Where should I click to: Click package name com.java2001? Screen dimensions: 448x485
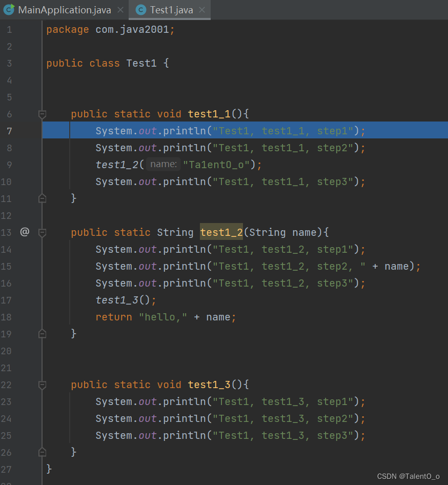coord(132,30)
